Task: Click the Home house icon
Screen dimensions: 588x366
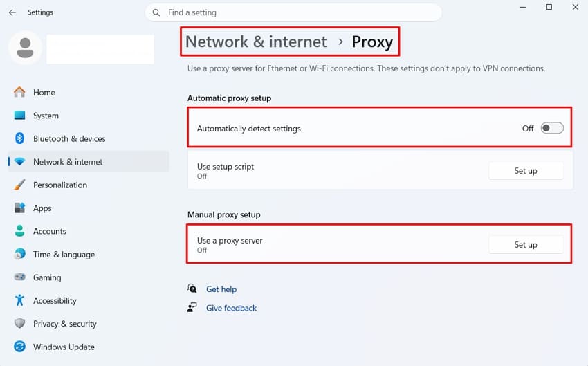Action: coord(19,92)
